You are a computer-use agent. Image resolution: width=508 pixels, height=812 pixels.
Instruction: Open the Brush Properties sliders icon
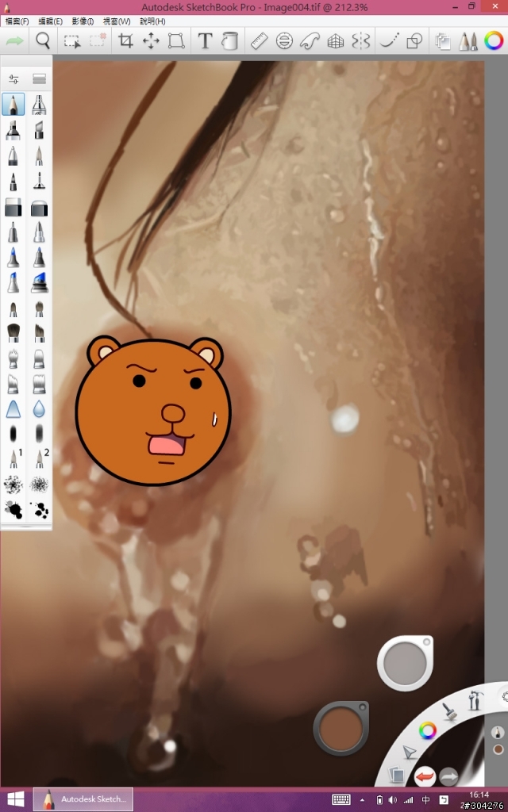pos(13,79)
